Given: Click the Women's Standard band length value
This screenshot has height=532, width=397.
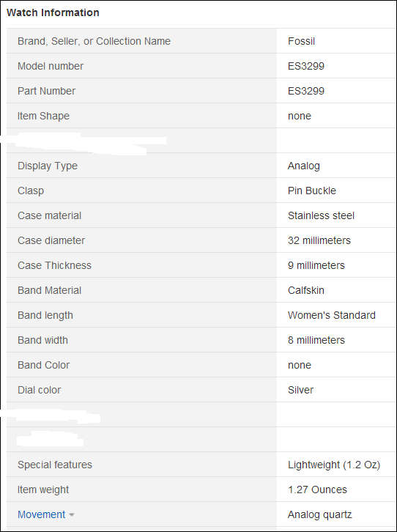Looking at the screenshot, I should point(332,315).
